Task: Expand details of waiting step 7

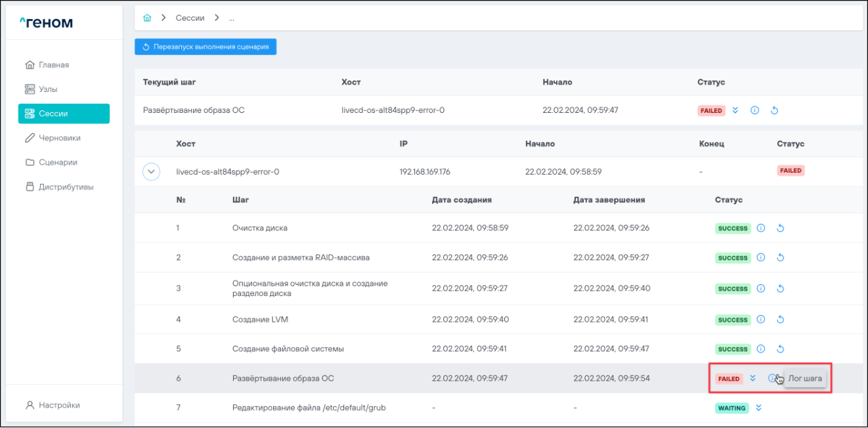Action: (x=758, y=408)
